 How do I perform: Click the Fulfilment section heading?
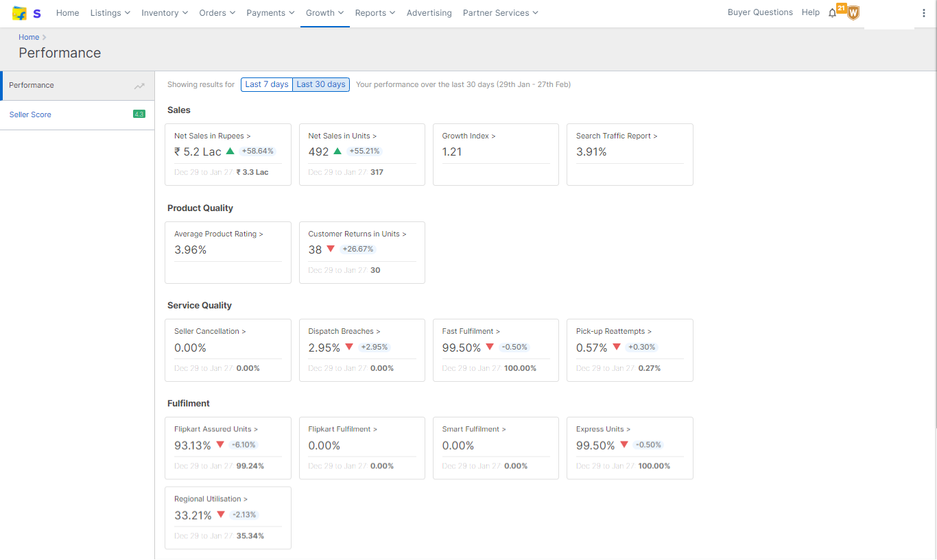tap(189, 404)
